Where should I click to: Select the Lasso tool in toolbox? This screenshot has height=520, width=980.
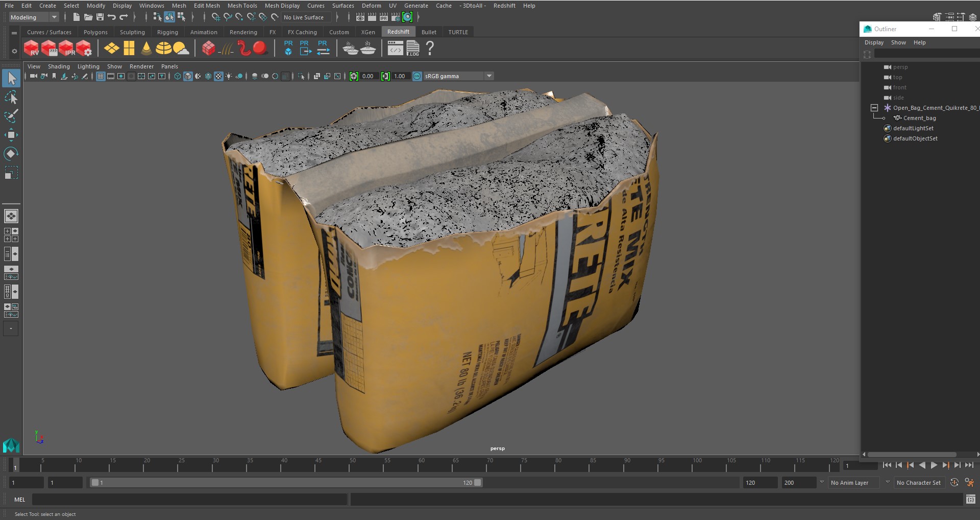pyautogui.click(x=11, y=97)
